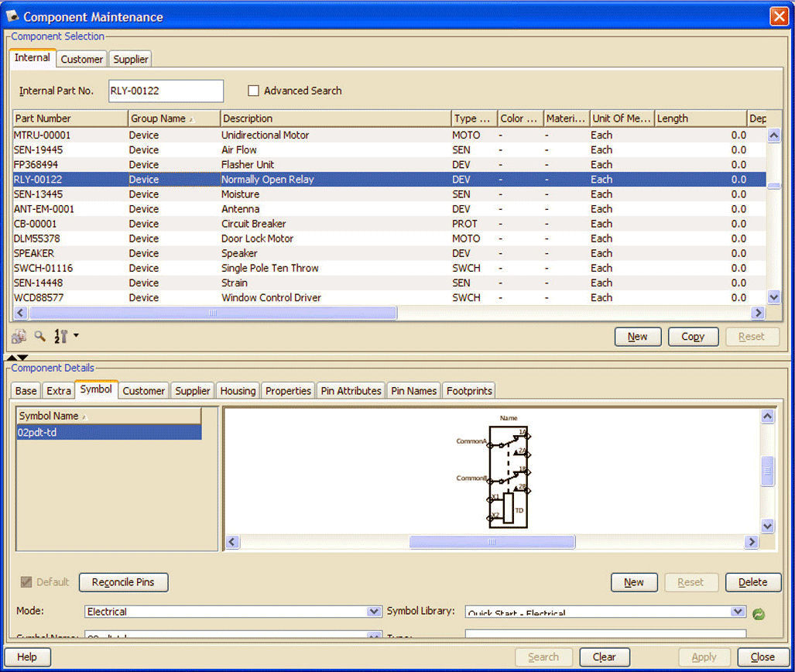Sort by Symbol Name column header
The width and height of the screenshot is (795, 672).
(108, 416)
